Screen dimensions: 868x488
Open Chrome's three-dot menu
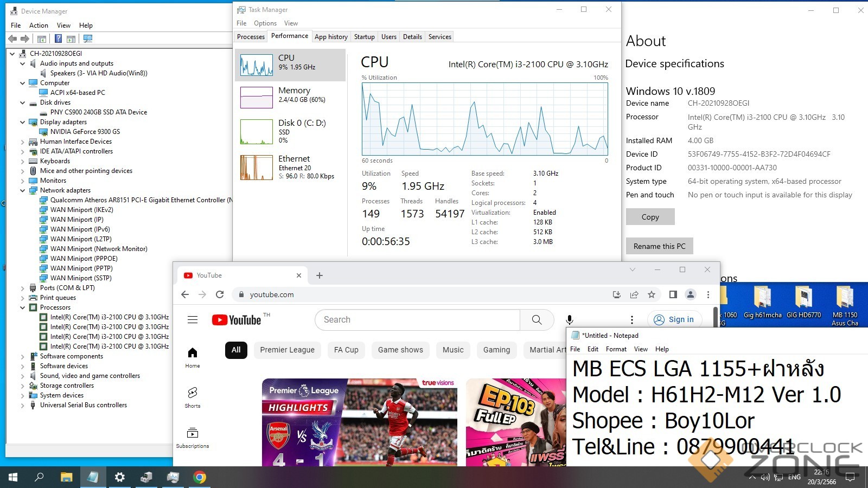coord(708,294)
